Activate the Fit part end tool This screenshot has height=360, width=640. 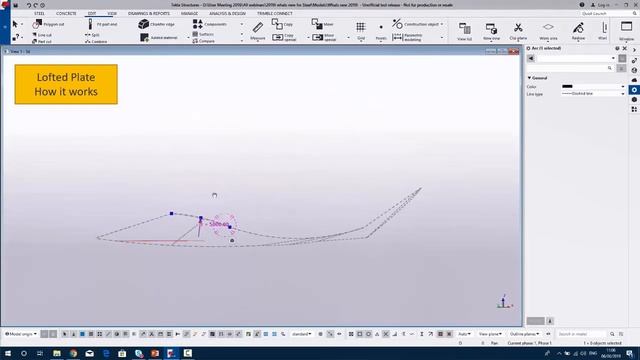pos(102,24)
